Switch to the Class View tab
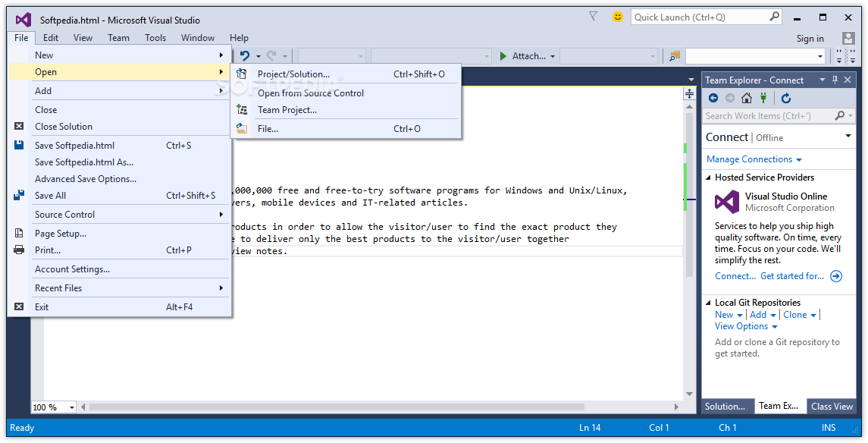This screenshot has width=868, height=443. (x=832, y=407)
